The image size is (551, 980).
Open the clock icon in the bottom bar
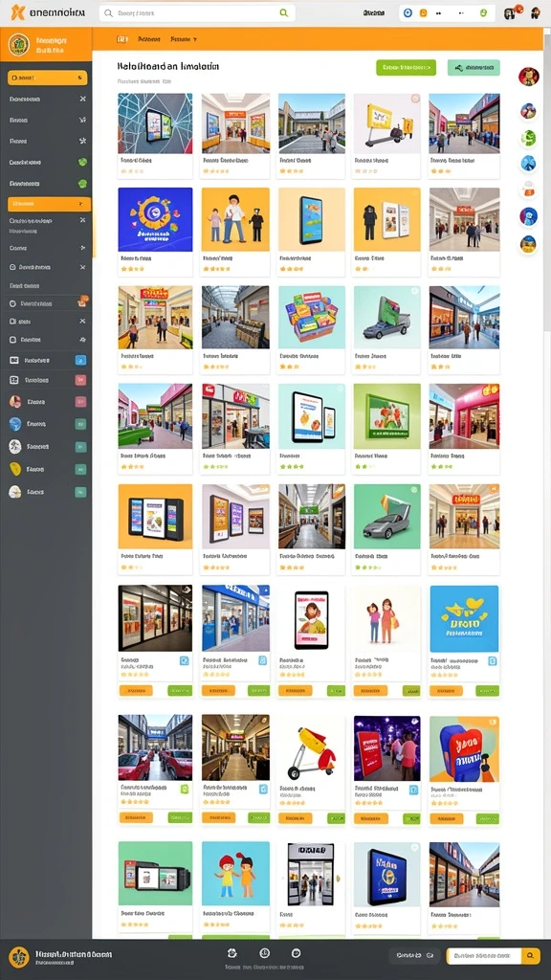coord(264,952)
